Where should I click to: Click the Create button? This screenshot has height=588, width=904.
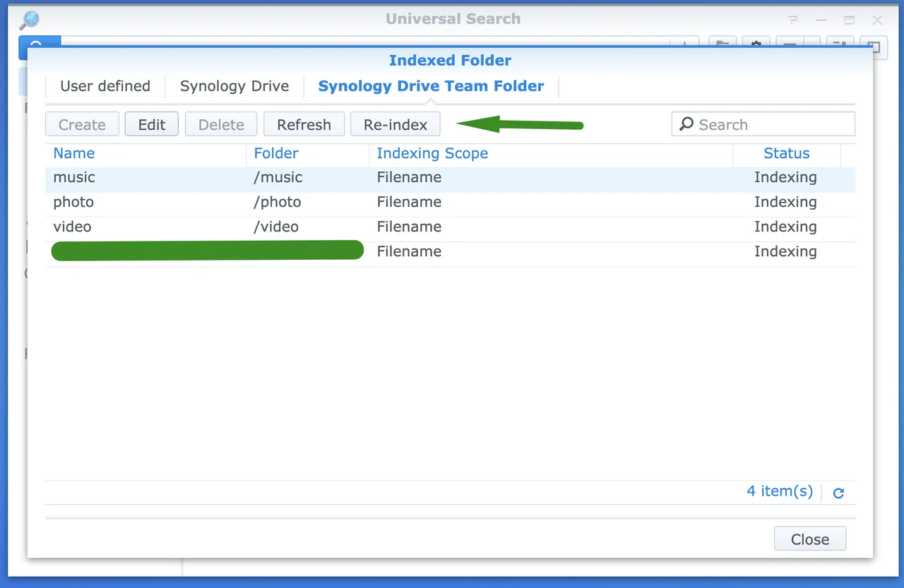[x=82, y=124]
